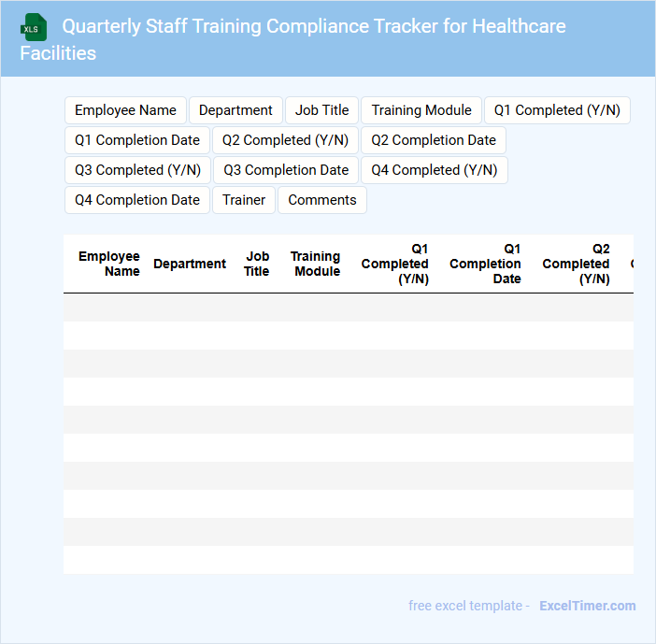Click the Employee Name column header

(x=109, y=264)
